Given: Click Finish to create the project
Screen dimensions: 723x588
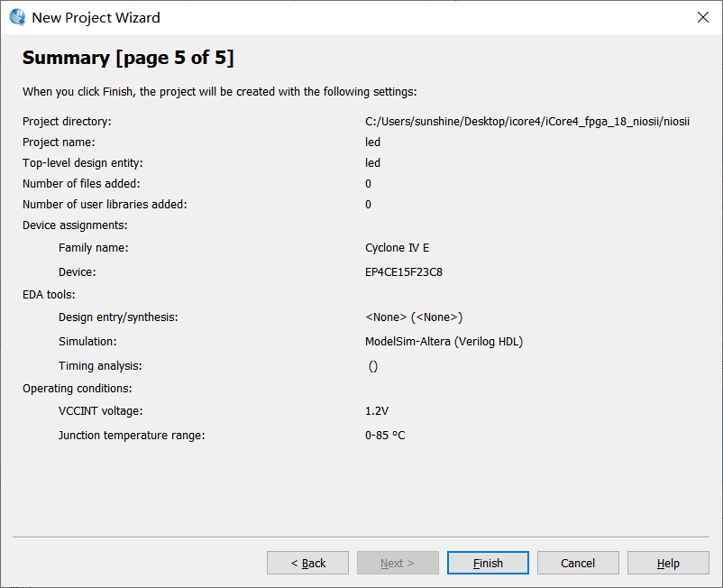Looking at the screenshot, I should pyautogui.click(x=488, y=563).
